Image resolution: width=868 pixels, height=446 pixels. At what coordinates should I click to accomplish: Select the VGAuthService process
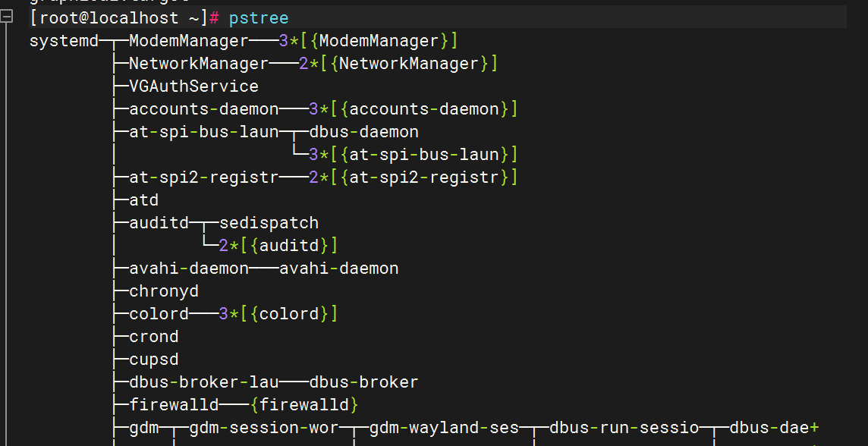pos(193,86)
